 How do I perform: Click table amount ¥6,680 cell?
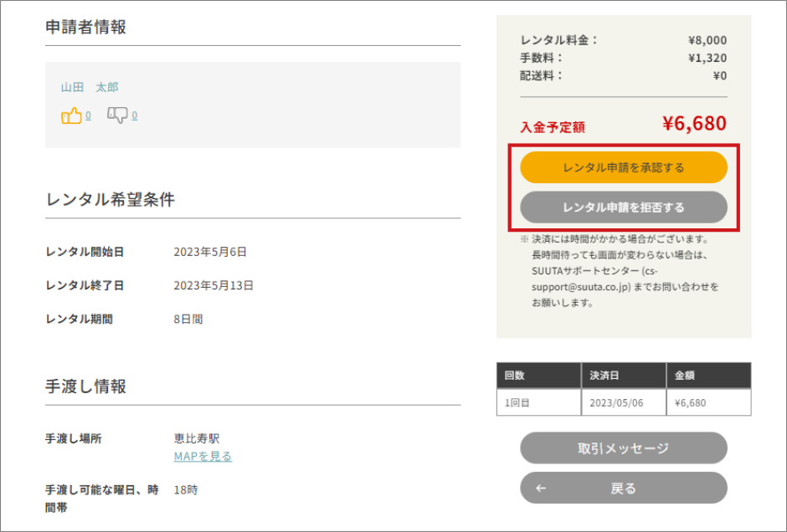pos(708,402)
